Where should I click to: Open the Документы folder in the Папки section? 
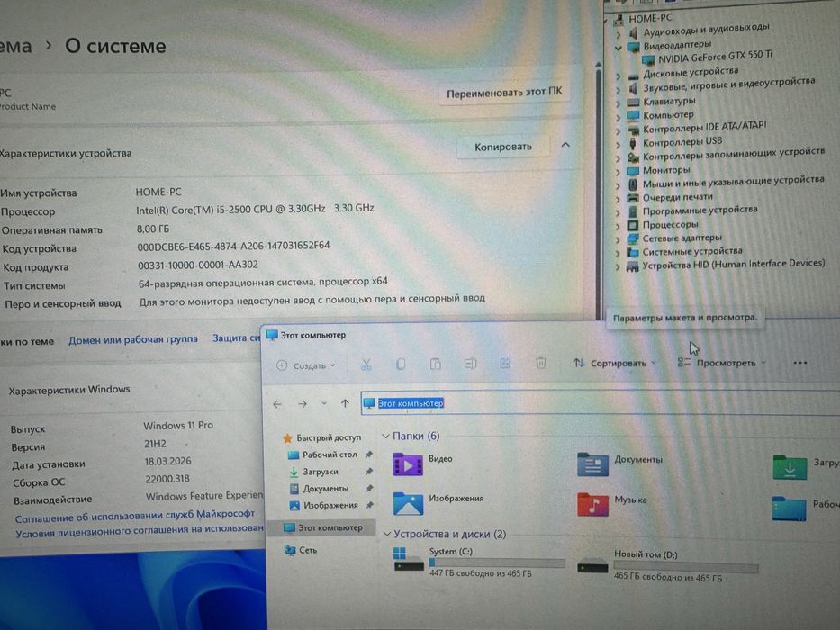(592, 464)
